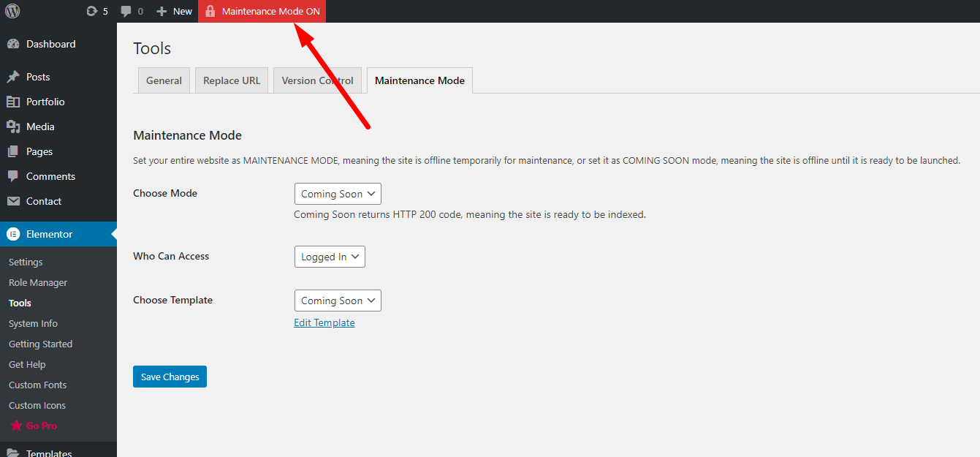Go to Portfolio in the sidebar
The image size is (980, 457).
coord(45,102)
